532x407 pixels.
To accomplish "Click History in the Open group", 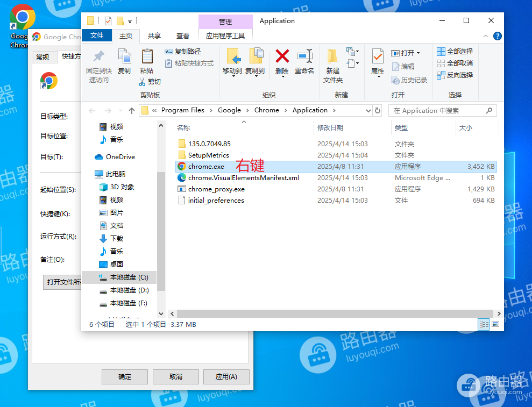I will pyautogui.click(x=409, y=80).
